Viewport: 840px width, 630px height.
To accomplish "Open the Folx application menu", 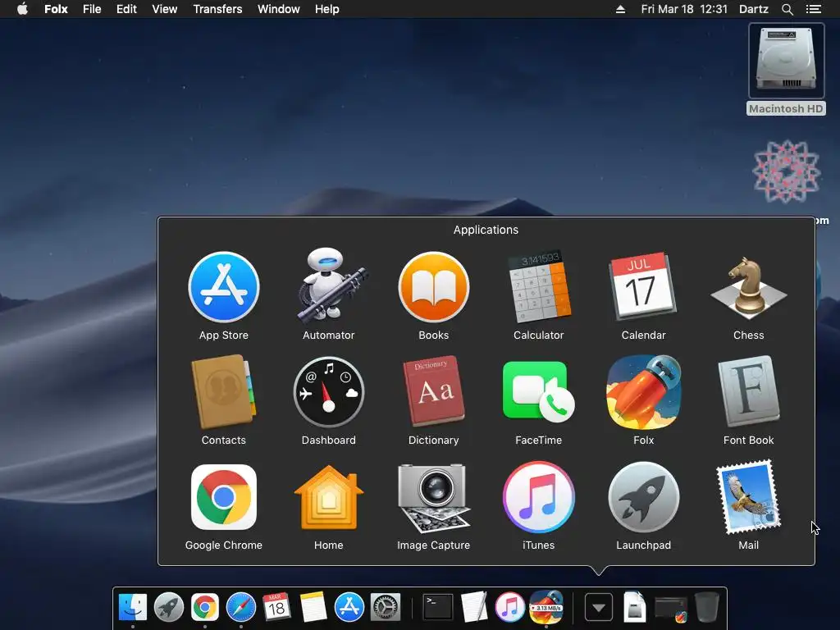I will coord(56,9).
